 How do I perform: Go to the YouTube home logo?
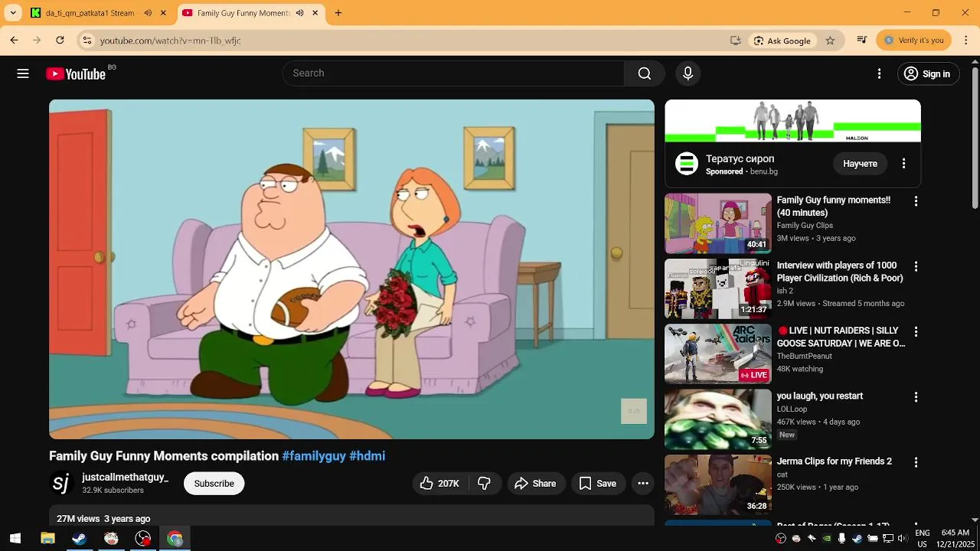click(76, 73)
